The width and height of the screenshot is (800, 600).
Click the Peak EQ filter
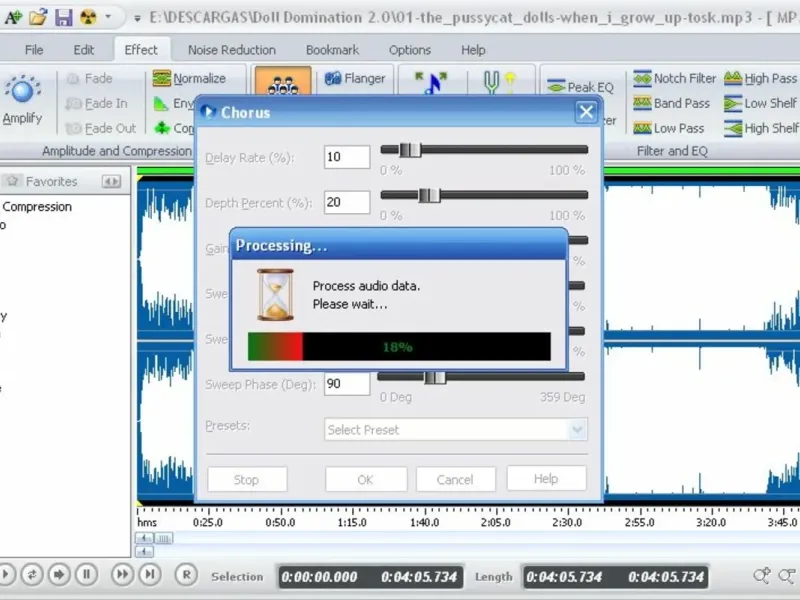coord(580,87)
